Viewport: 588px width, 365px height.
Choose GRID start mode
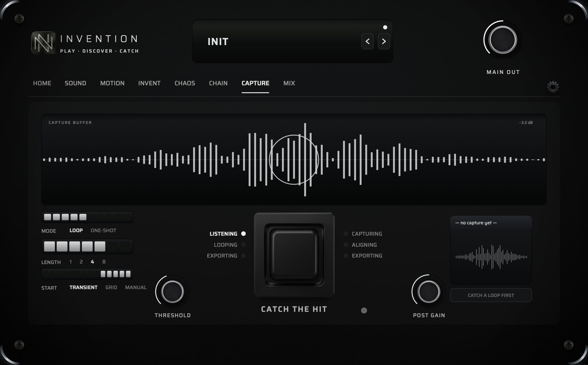[111, 288]
